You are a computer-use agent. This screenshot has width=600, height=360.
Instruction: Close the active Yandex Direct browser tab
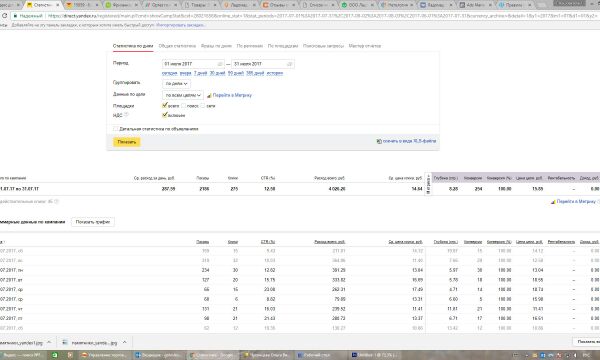(58, 5)
